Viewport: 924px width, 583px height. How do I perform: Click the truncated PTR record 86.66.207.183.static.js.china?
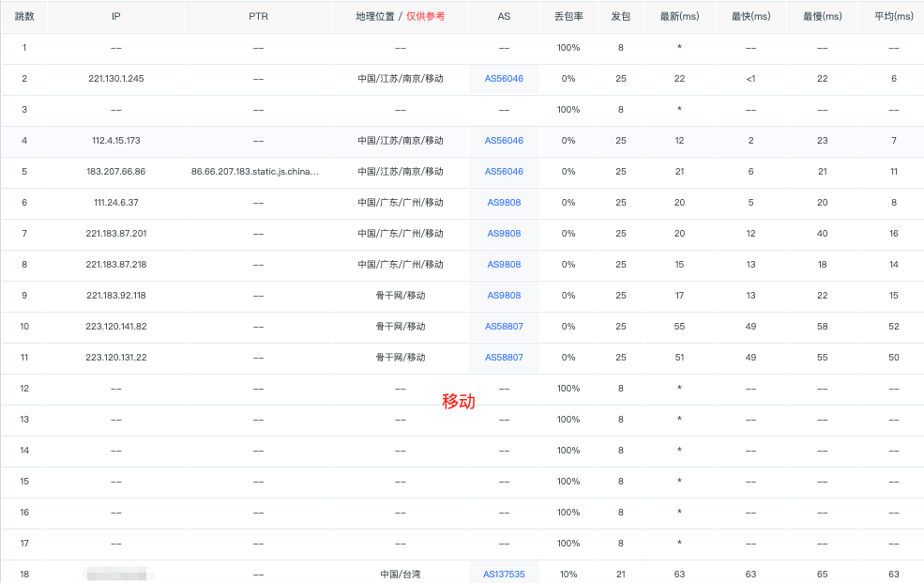coord(258,172)
